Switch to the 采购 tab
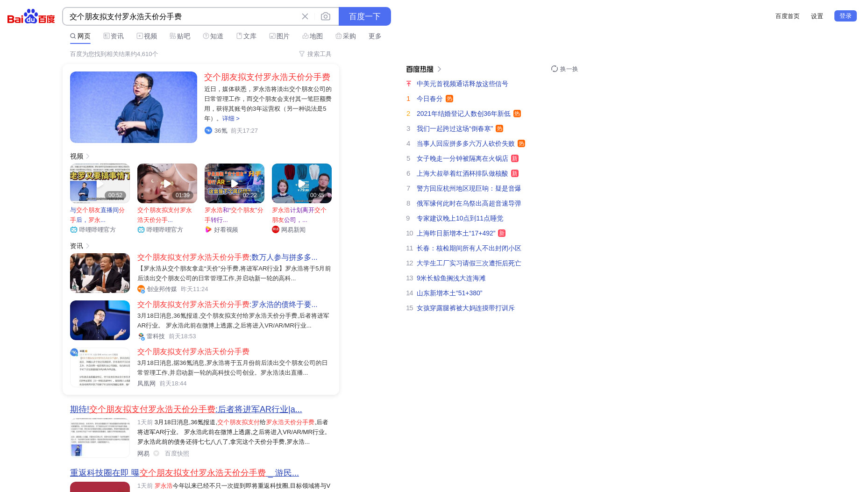Viewport: 868px width, 492px height. pos(346,36)
